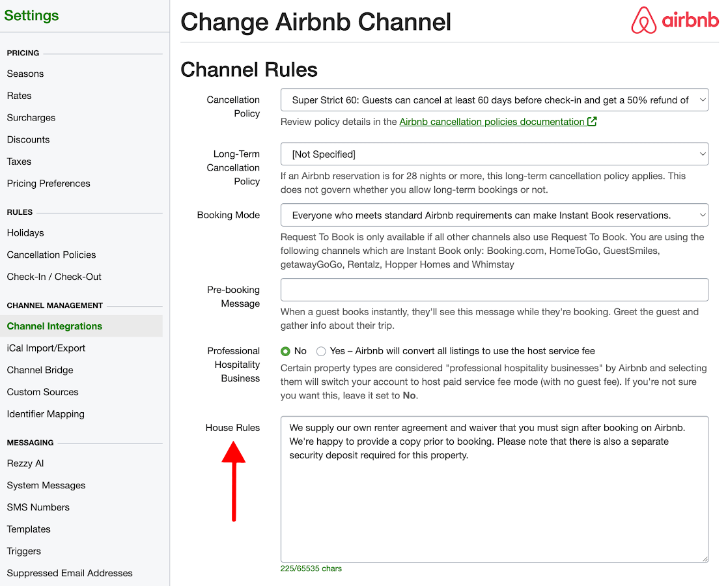
Task: Click the MESSAGING section header
Action: [30, 443]
